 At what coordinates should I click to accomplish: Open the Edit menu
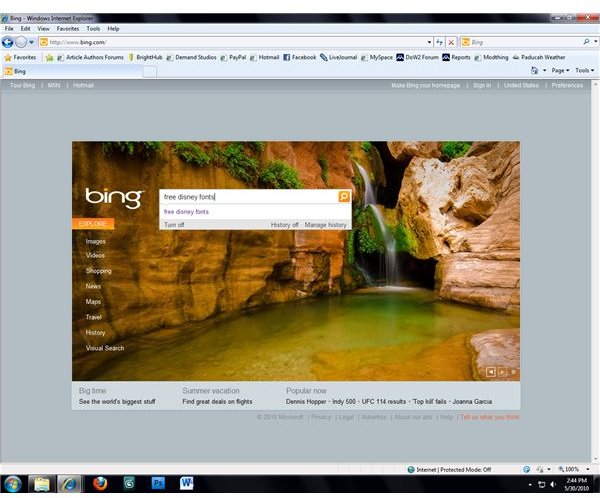point(26,29)
